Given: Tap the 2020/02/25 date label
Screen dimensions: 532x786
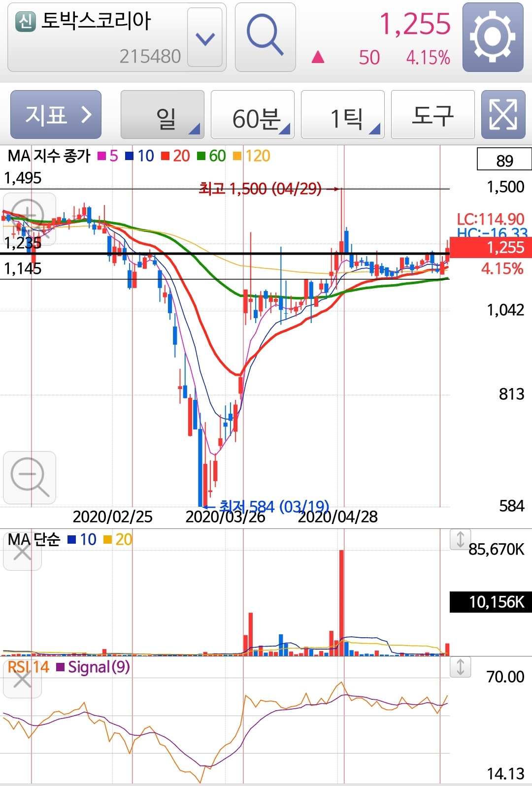Looking at the screenshot, I should [x=113, y=517].
